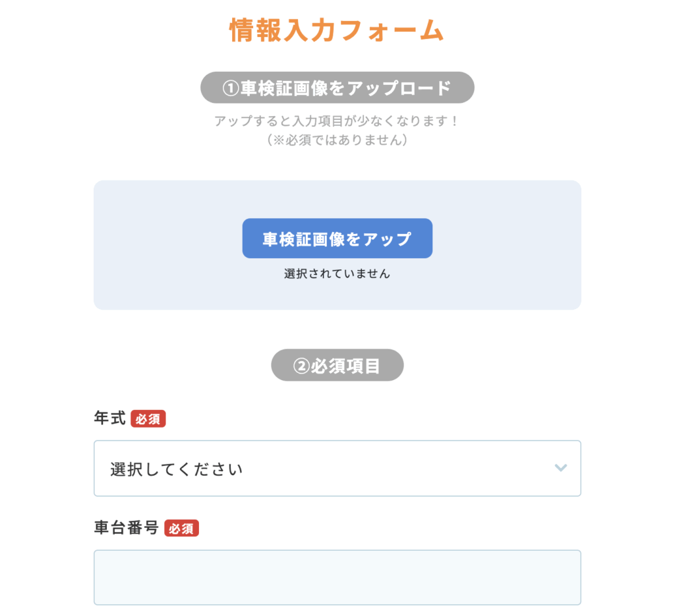This screenshot has height=616, width=675.
Task: Click the red 必須 badge beside 年式
Action: [148, 419]
